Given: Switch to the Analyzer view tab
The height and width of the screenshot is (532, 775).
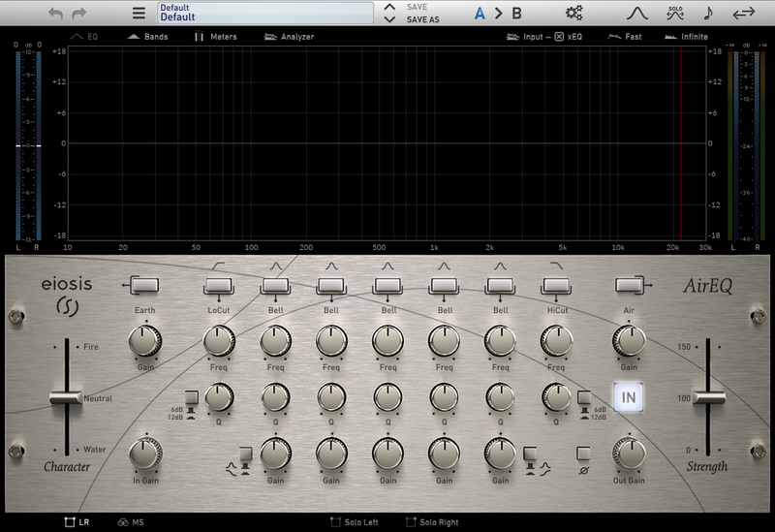Looking at the screenshot, I should 289,37.
